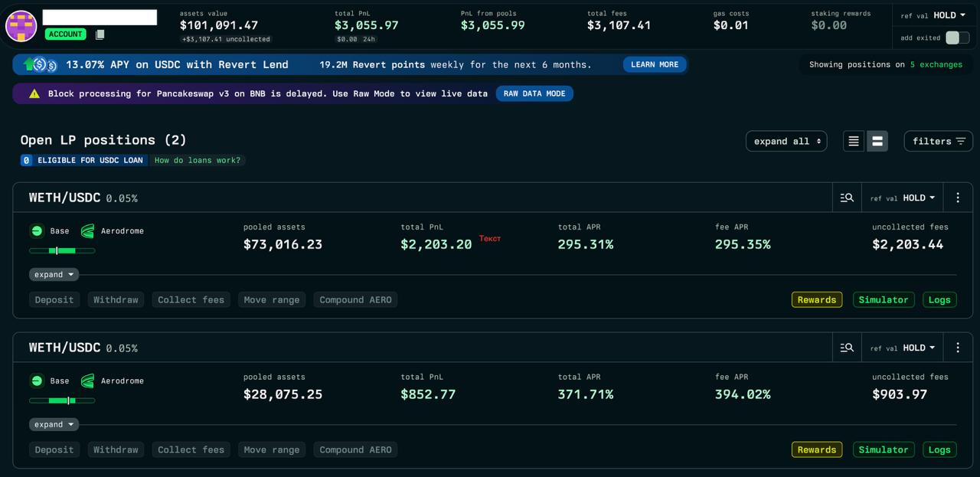
Task: Click total PnL $3,055.97 value
Action: tap(367, 25)
